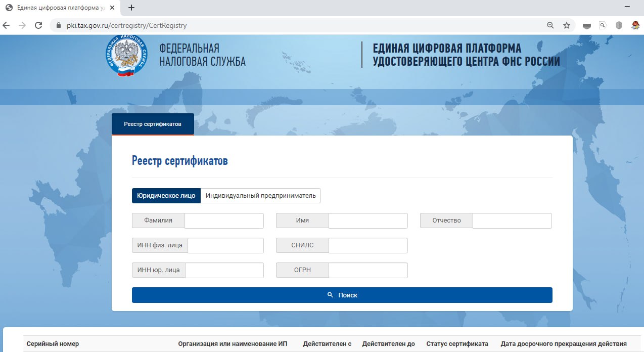Screen dimensions: 644x352
Task: Focus the ОГРН input field
Action: [368, 270]
